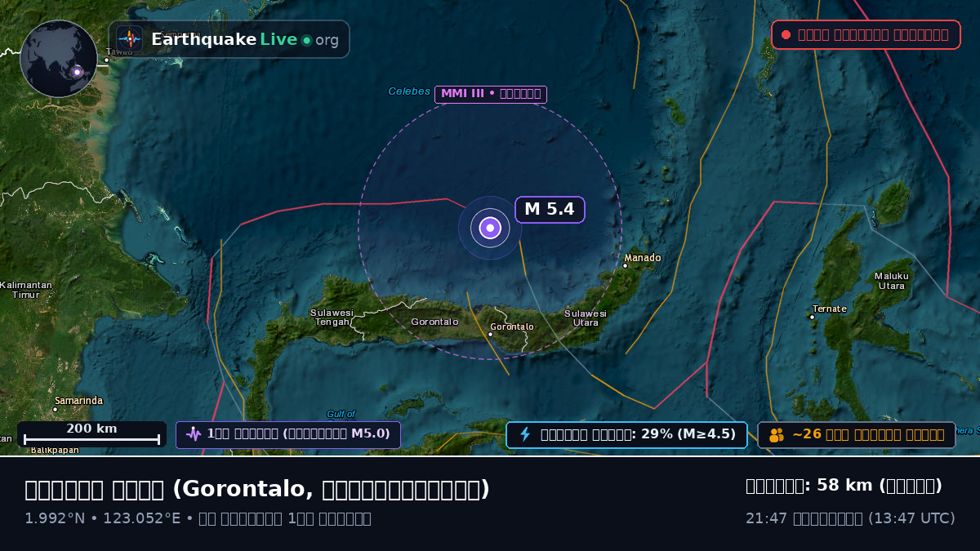Click the "Gulf of" map label
Screen dimensions: 980x551
[341, 414]
